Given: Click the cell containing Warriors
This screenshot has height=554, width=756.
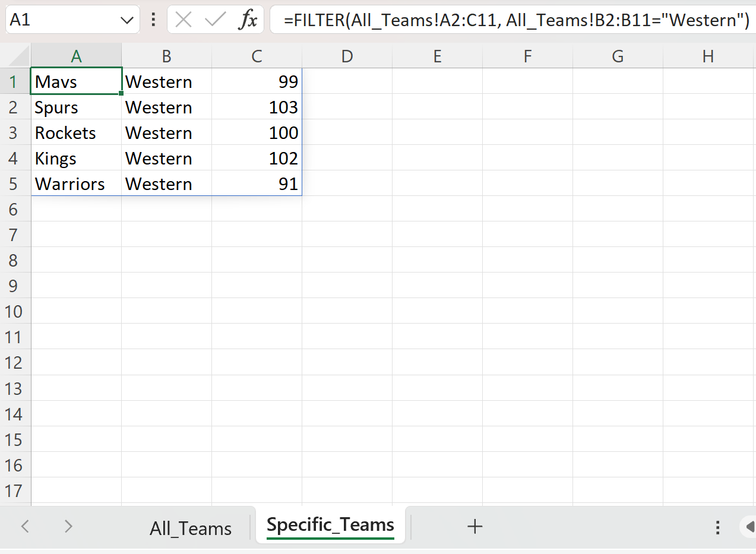Looking at the screenshot, I should (x=76, y=183).
